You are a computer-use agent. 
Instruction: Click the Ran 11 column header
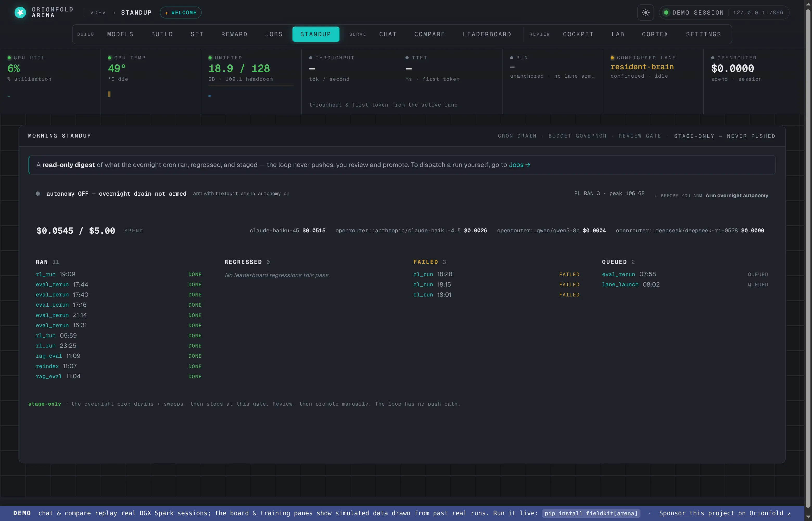click(47, 262)
